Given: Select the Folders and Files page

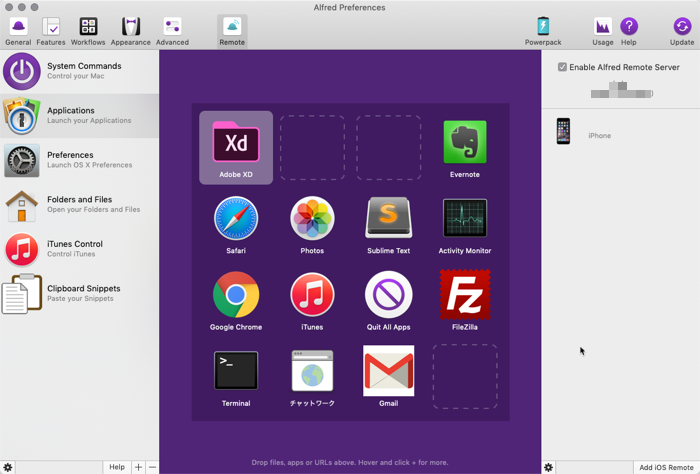Looking at the screenshot, I should (x=79, y=205).
